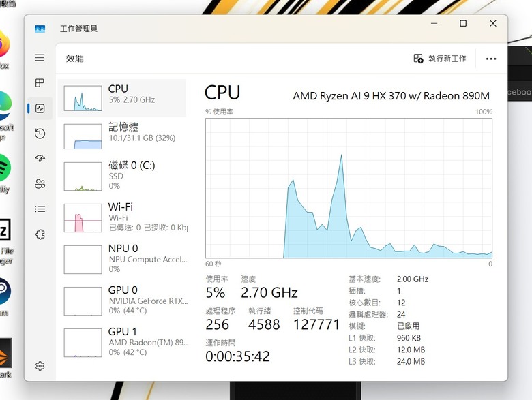Click the memory usage mini graph thumbnail
This screenshot has height=400, width=532.
pos(83,136)
